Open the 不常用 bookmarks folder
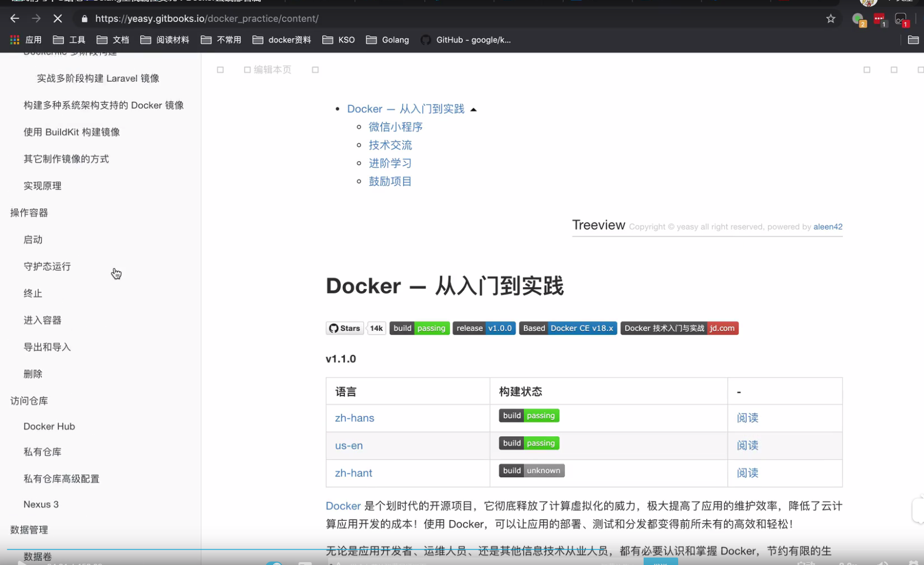 click(x=221, y=40)
